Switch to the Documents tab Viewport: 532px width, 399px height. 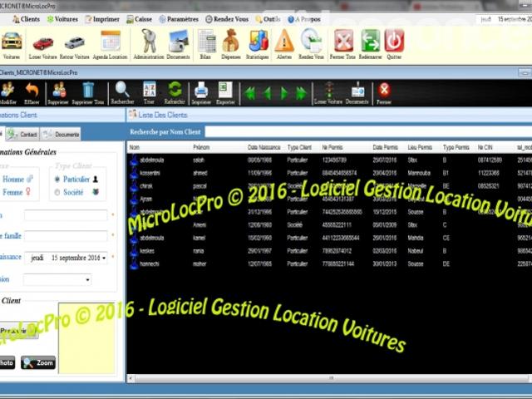[x=61, y=135]
